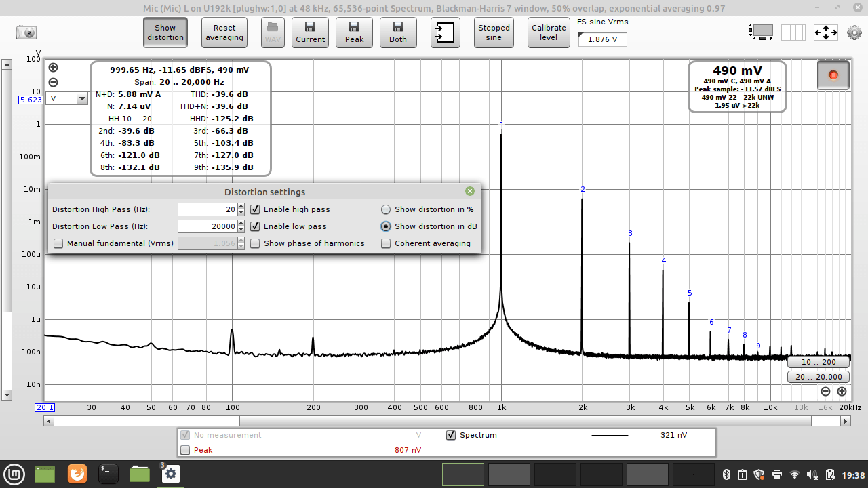The image size is (868, 488).
Task: Click the four-arrow graph limits icon
Action: coord(826,32)
